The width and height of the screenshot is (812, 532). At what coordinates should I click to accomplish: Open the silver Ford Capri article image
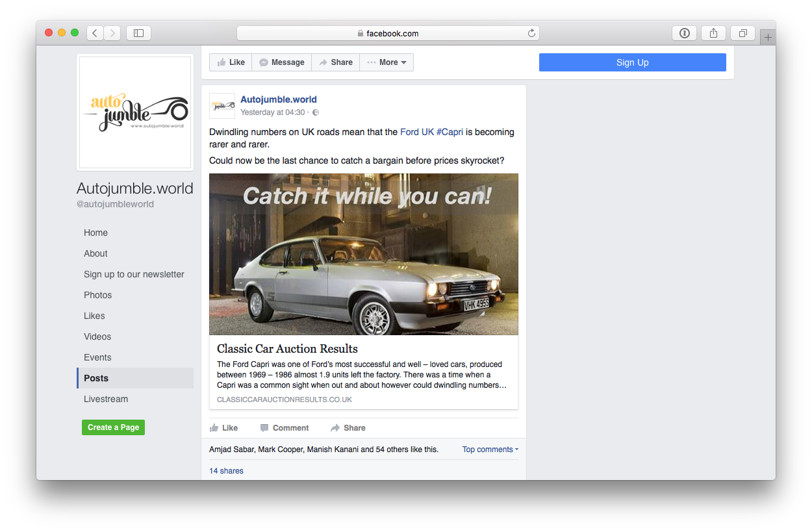(364, 254)
